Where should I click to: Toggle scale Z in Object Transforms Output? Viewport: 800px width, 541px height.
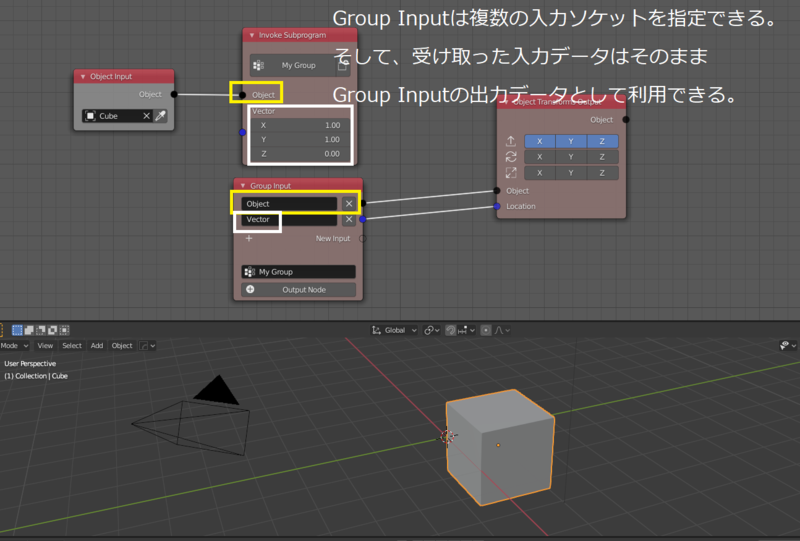(603, 173)
